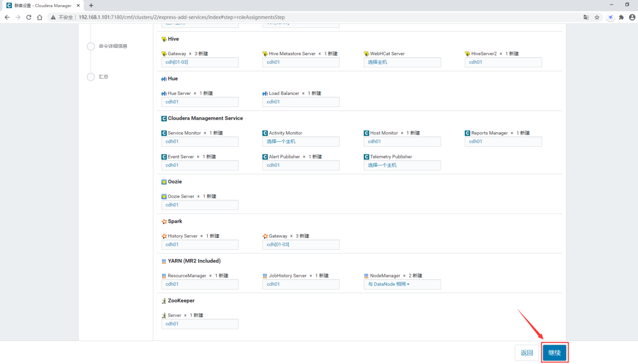The width and height of the screenshot is (638, 364).
Task: Edit Service Monitor host field
Action: tap(200, 142)
